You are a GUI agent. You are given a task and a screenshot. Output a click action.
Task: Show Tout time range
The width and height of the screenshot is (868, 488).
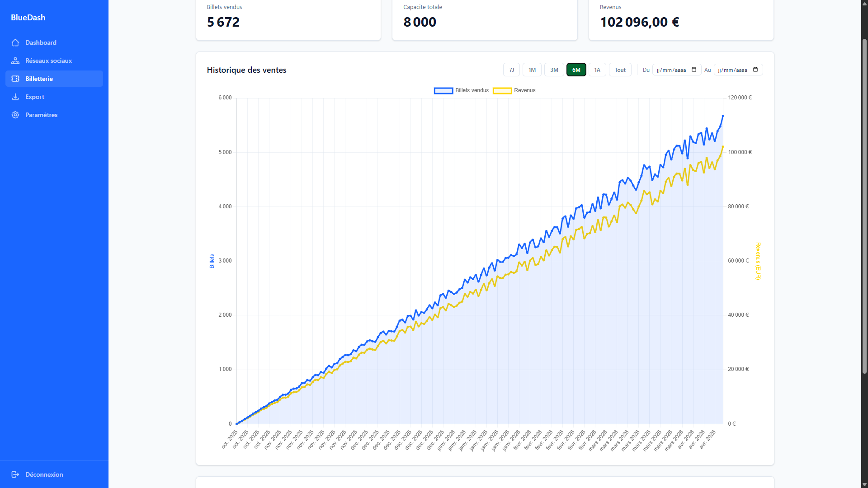620,70
